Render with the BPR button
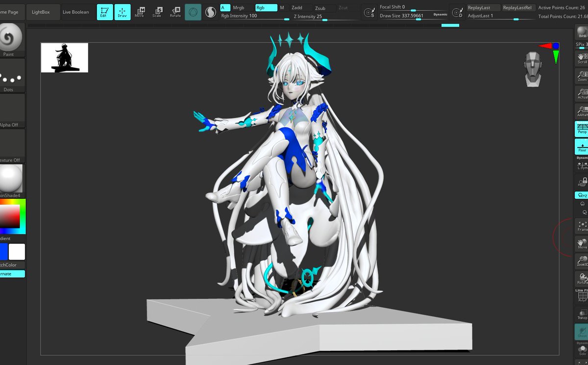Viewport: 588px width, 365px height. [x=582, y=32]
